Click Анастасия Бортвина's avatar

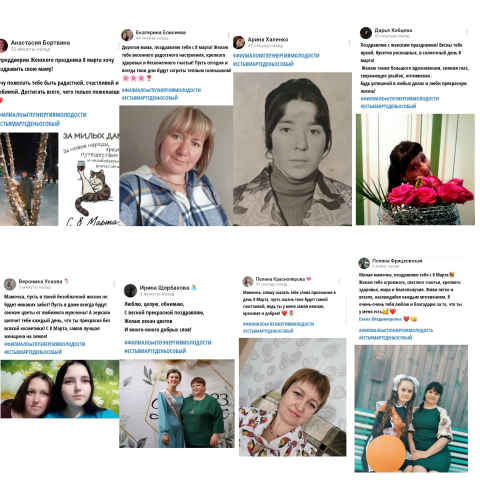pos(3,46)
